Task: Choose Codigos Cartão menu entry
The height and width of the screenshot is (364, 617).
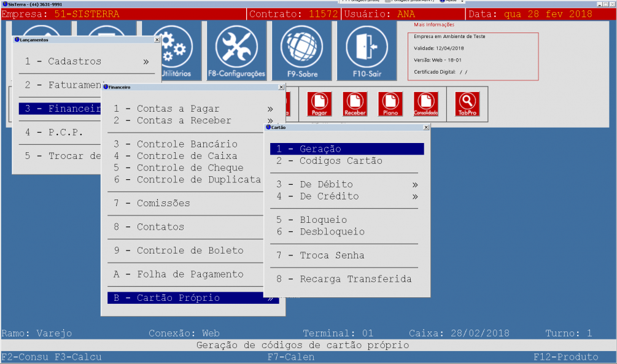Action: pos(341,161)
